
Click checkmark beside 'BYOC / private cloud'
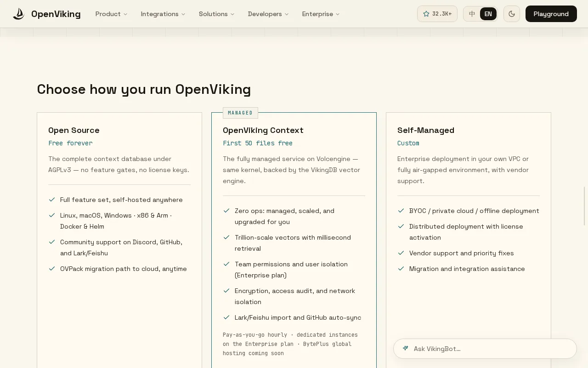[401, 211]
